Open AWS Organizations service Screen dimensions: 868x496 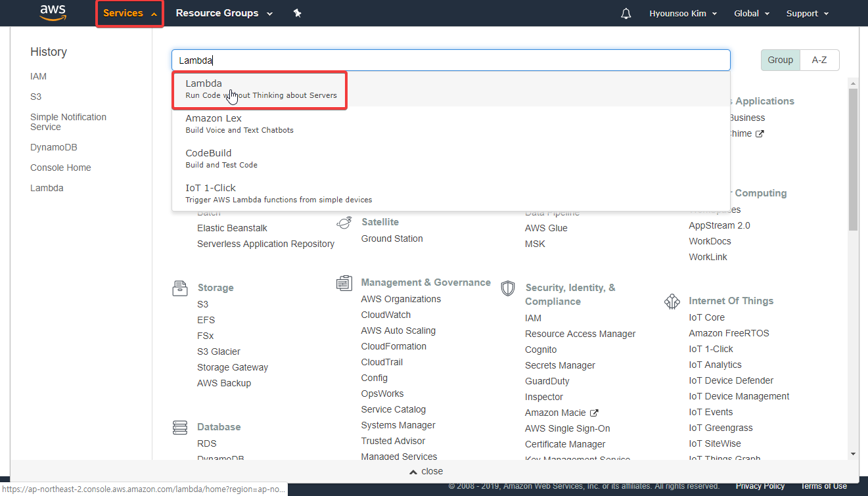coord(401,299)
